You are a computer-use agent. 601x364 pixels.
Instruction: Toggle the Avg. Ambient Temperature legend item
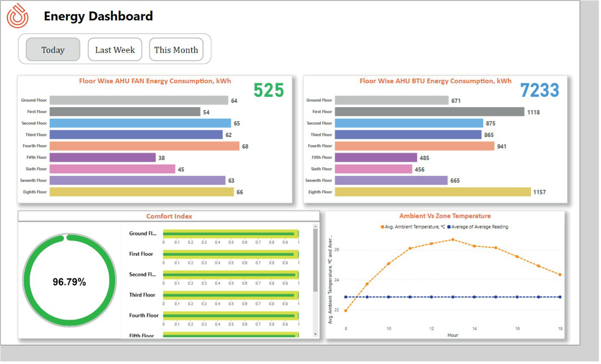(413, 227)
